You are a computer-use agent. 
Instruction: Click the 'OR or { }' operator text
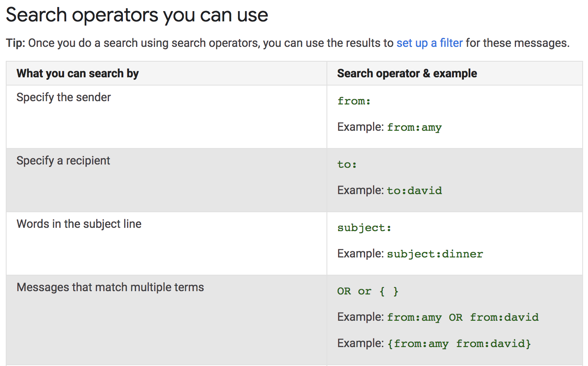[368, 291]
